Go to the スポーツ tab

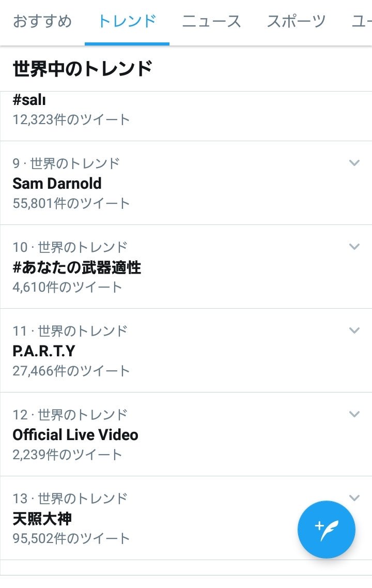click(296, 22)
